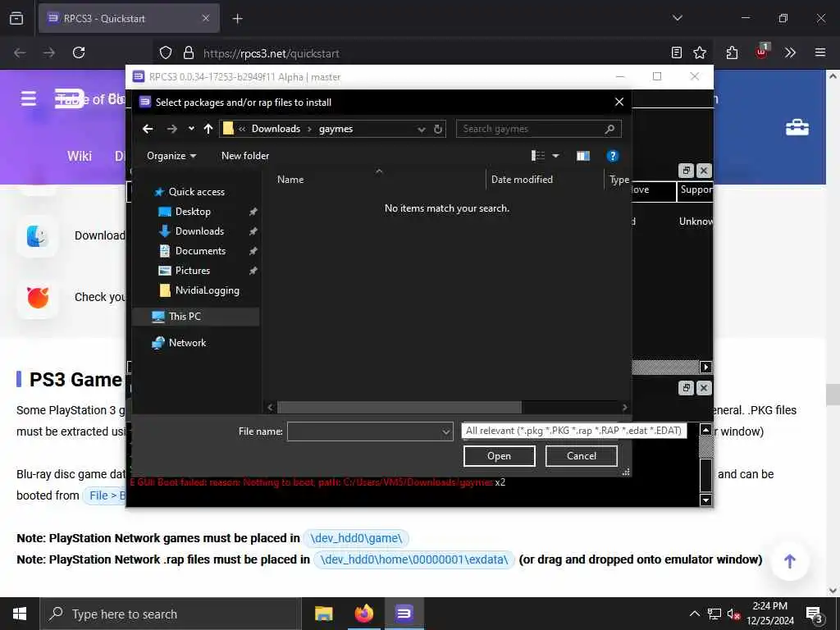Close the RPCS3 log panel
This screenshot has width=840, height=630.
coord(704,388)
